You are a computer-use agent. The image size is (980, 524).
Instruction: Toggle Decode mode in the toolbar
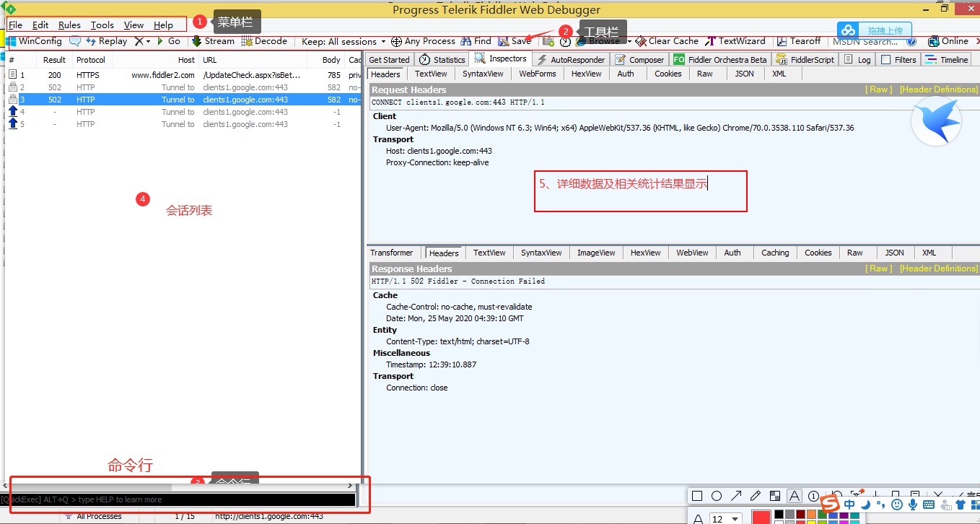pyautogui.click(x=265, y=41)
